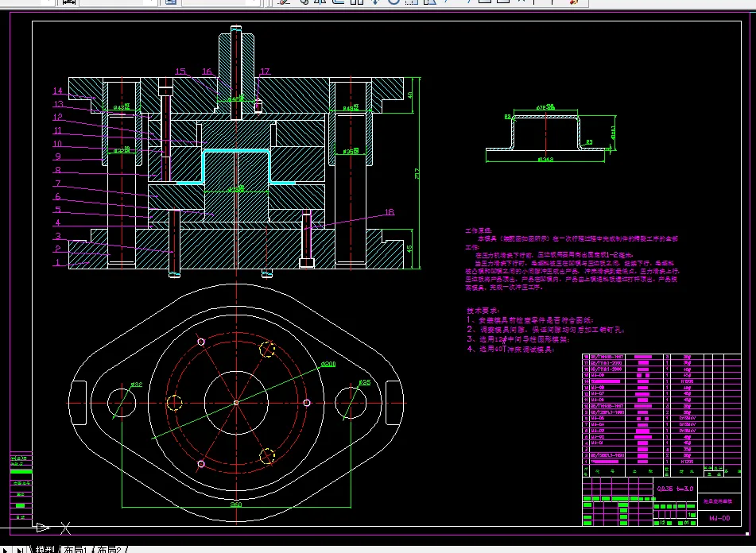
Task: Select part callout 11 in section view
Action: [57, 130]
